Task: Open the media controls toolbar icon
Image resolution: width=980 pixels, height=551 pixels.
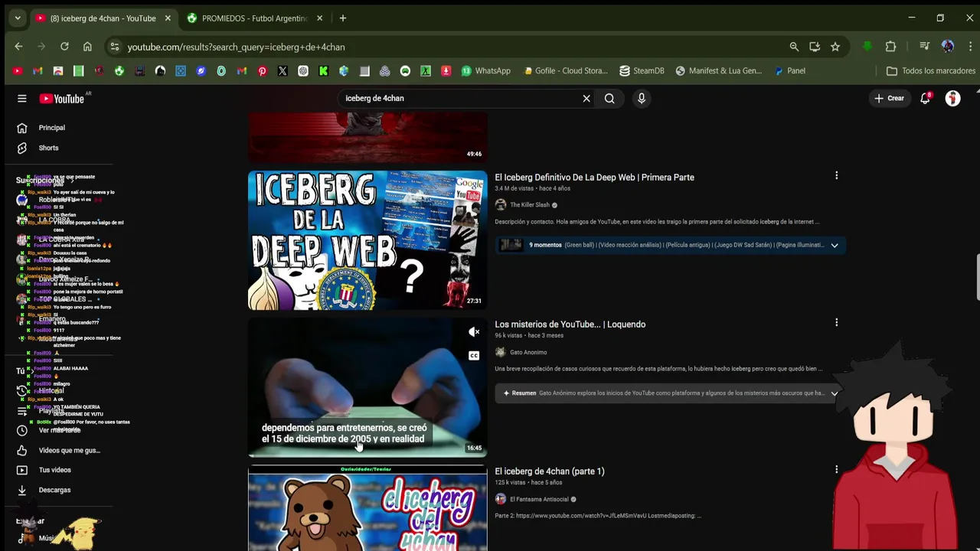Action: click(x=925, y=47)
